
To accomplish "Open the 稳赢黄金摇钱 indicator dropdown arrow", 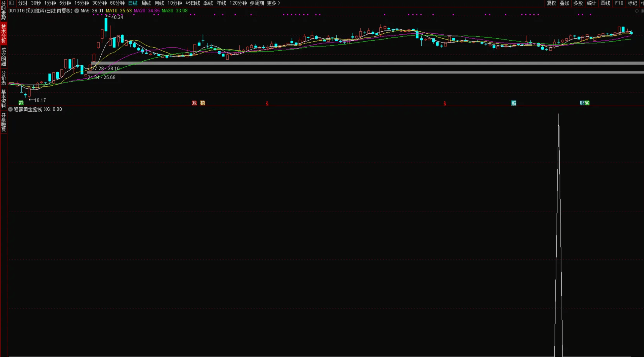I will (x=11, y=109).
